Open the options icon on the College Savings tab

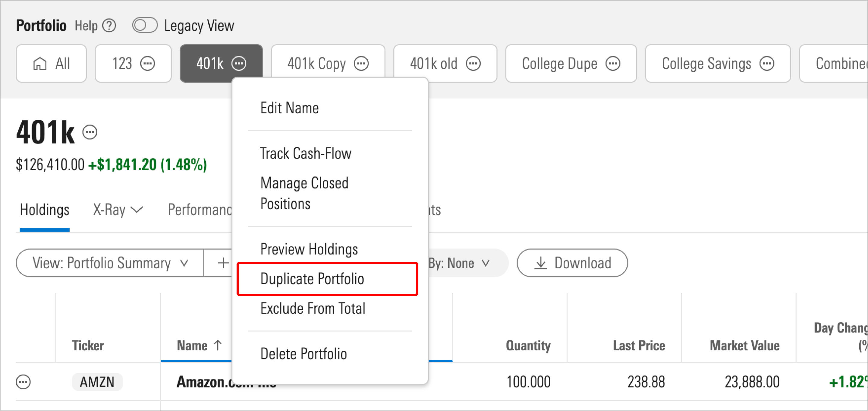[x=767, y=63]
